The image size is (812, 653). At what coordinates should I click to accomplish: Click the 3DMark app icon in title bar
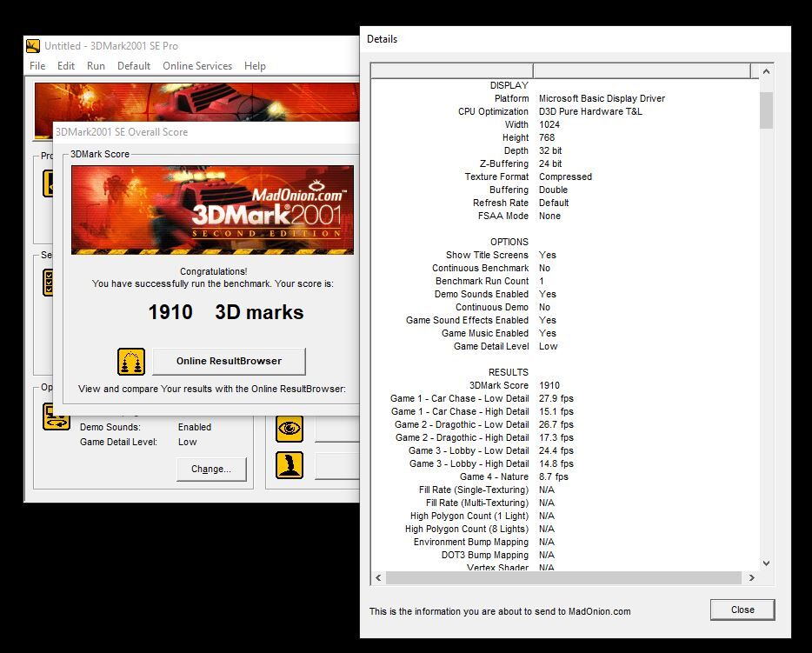33,45
